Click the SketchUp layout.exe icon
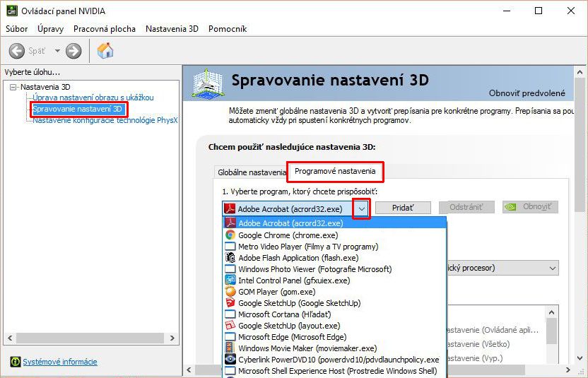 (x=230, y=326)
